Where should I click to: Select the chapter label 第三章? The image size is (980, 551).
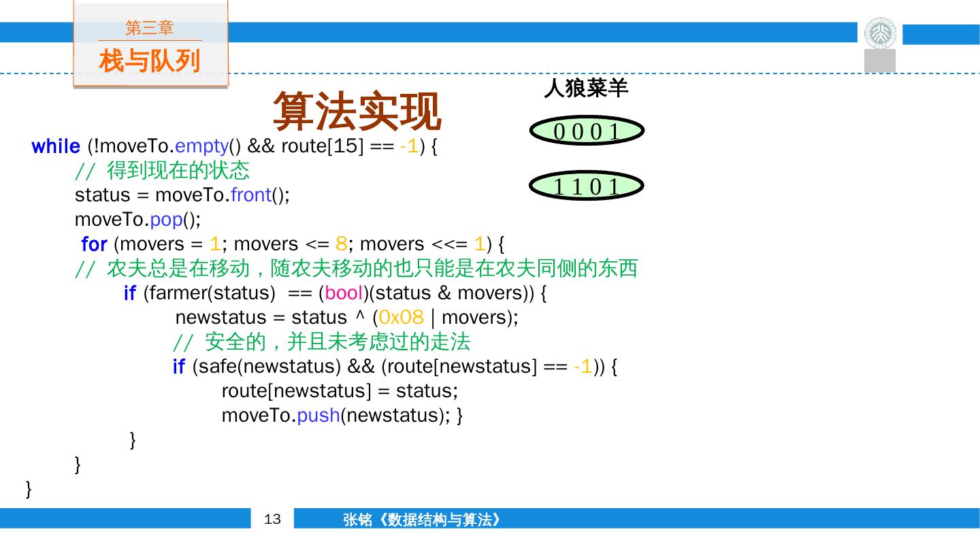(x=150, y=28)
